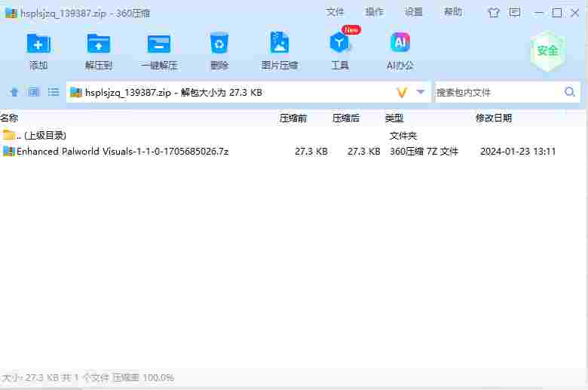
Task: Click the 2024-01-23 13:11 date cell
Action: (x=517, y=152)
